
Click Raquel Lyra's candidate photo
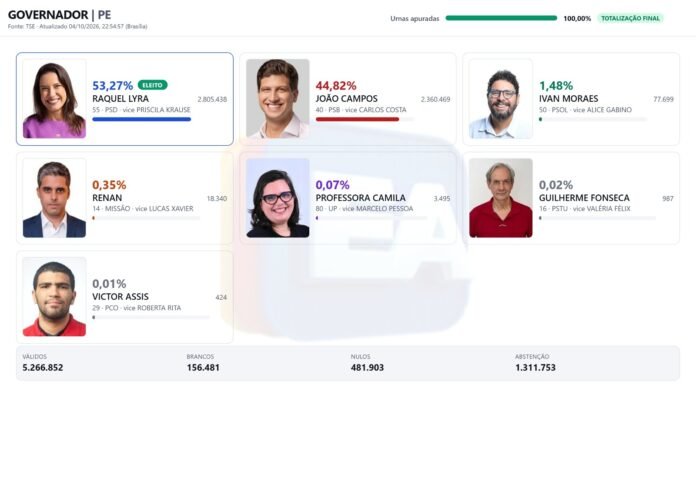tap(54, 99)
